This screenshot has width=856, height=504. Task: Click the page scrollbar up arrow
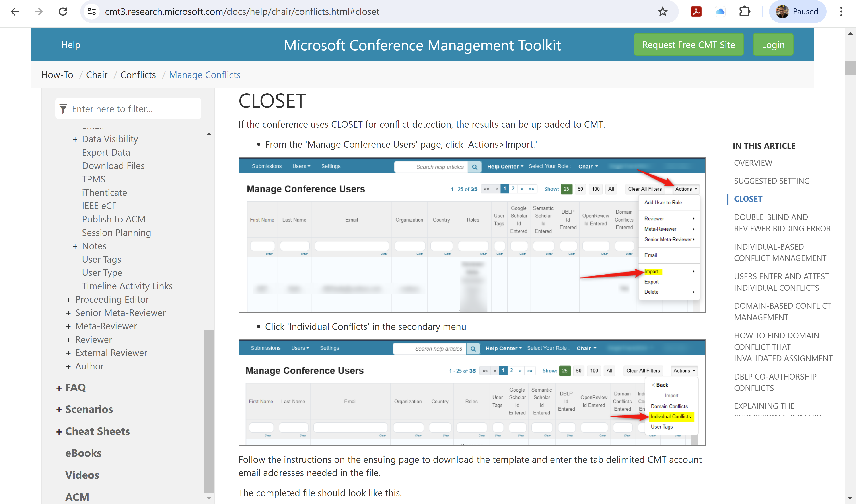(850, 34)
